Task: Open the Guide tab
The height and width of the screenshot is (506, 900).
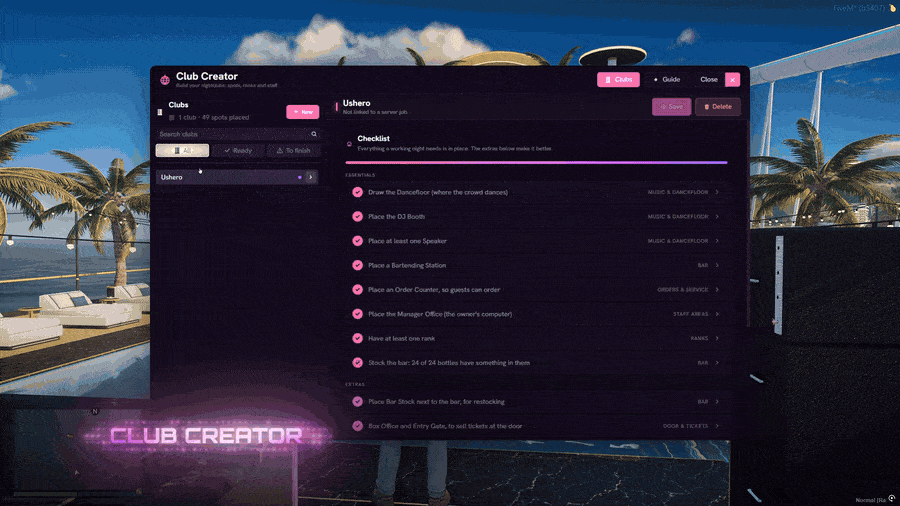Action: [x=666, y=80]
